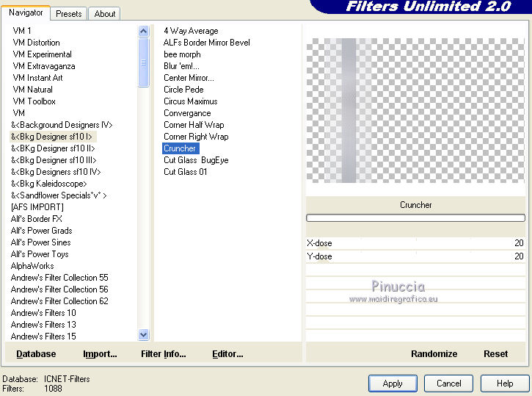
Task: Select VM Natural category
Action: [x=32, y=90]
